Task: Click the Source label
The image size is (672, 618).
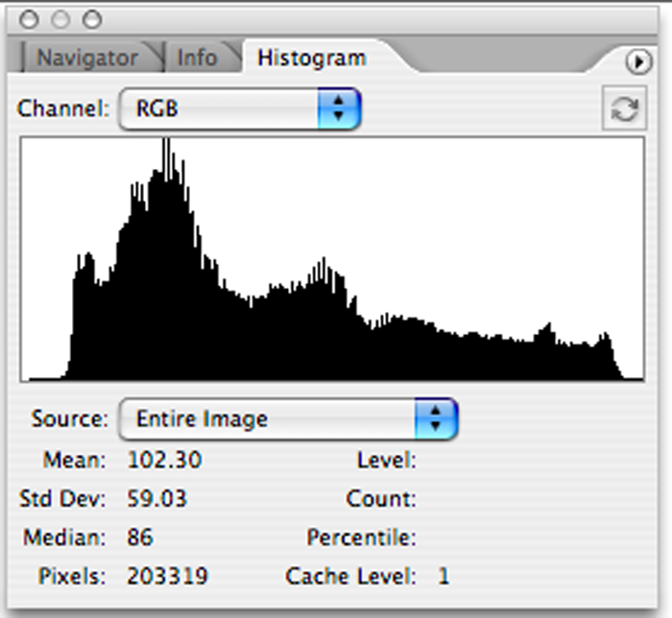Action: [70, 418]
